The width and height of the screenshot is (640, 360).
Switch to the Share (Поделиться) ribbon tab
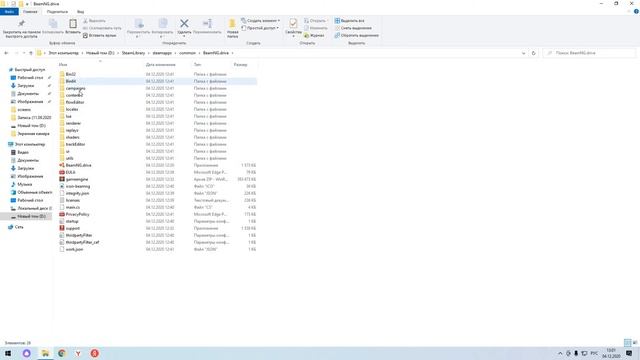[57, 12]
